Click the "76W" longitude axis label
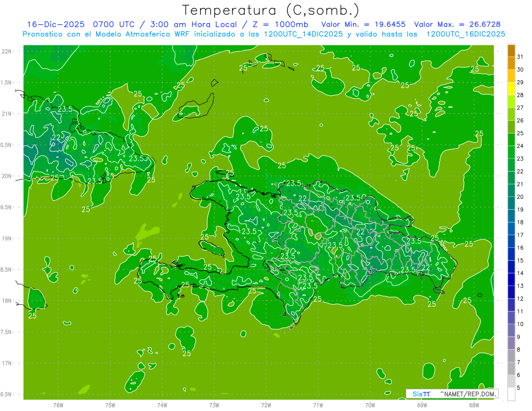Image resolution: width=532 pixels, height=411 pixels. pyautogui.click(x=58, y=405)
